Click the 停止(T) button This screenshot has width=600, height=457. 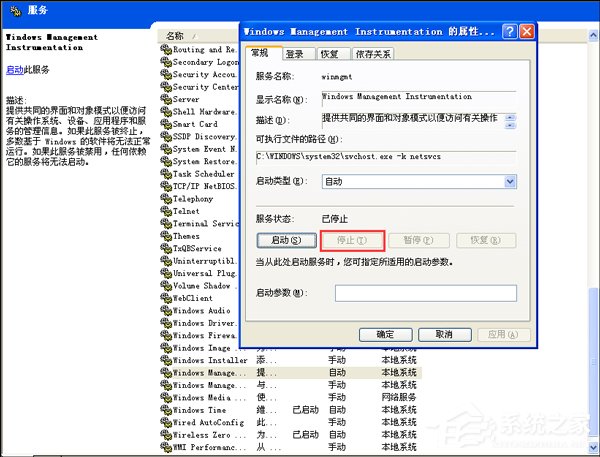click(352, 240)
